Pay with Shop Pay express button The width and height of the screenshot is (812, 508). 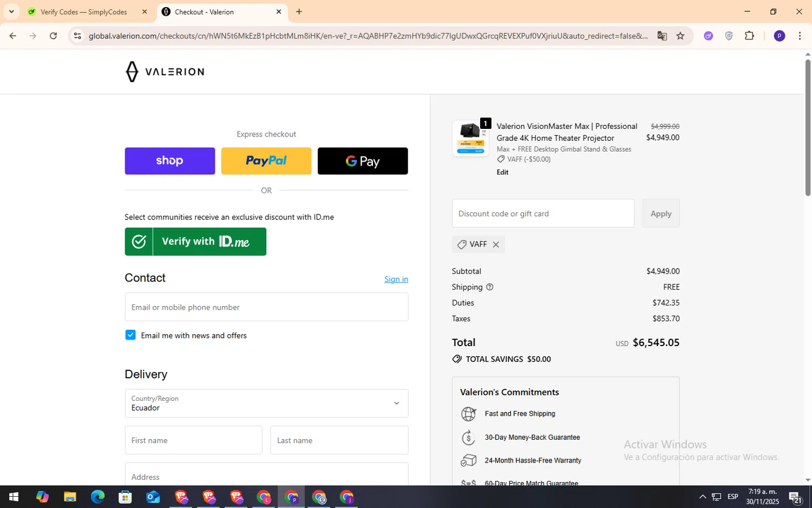point(169,161)
